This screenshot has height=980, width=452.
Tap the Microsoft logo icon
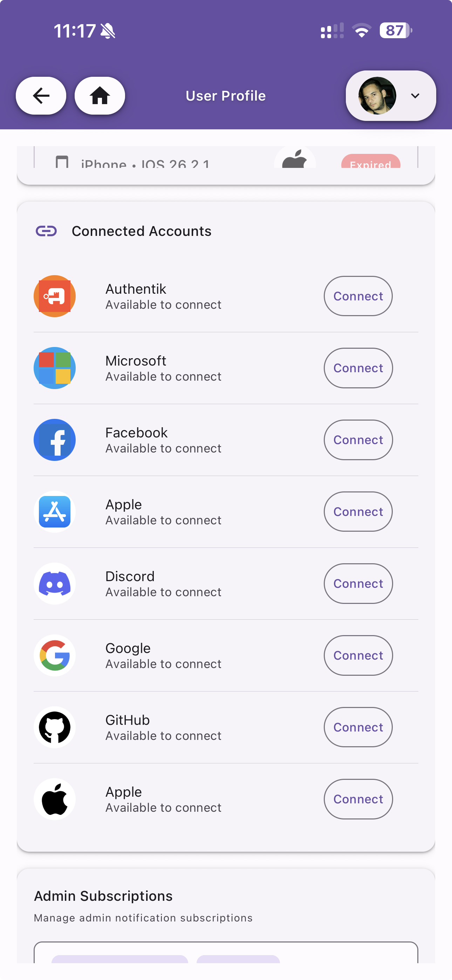(x=55, y=368)
